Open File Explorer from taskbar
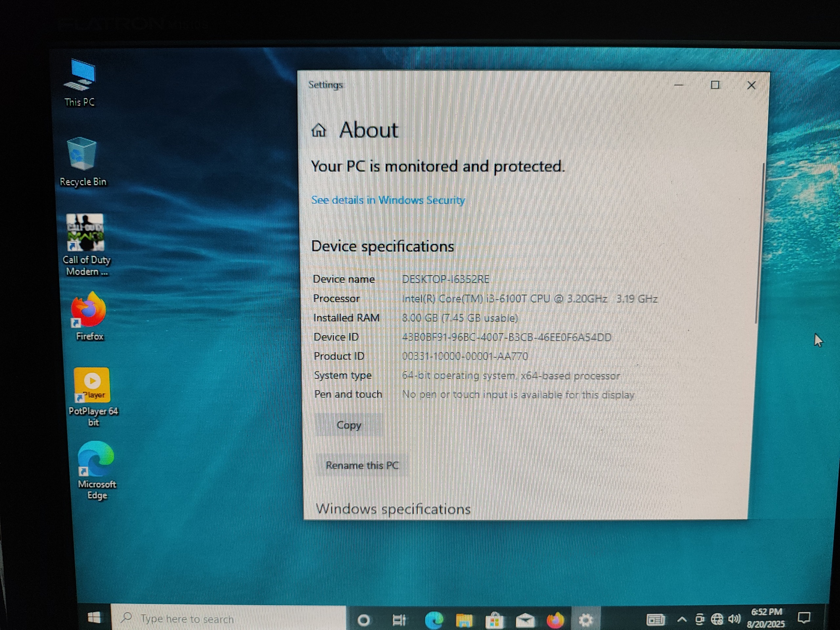840x630 pixels. [x=464, y=620]
